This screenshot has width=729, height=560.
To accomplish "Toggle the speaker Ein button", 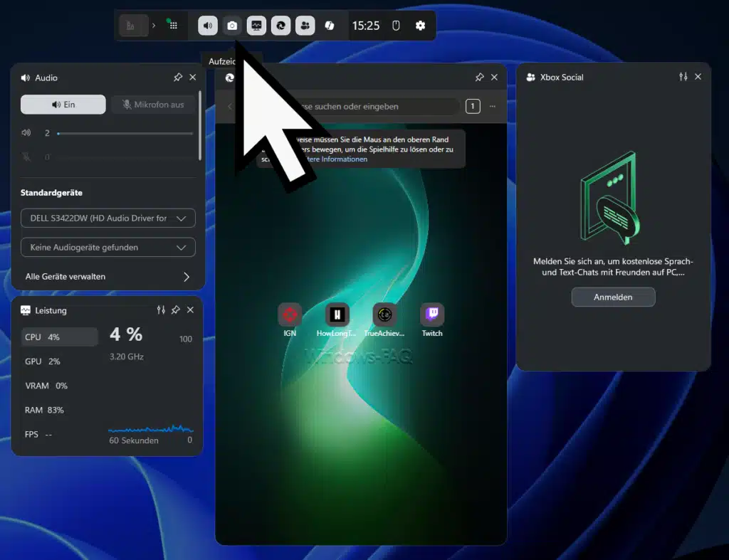I will (63, 105).
